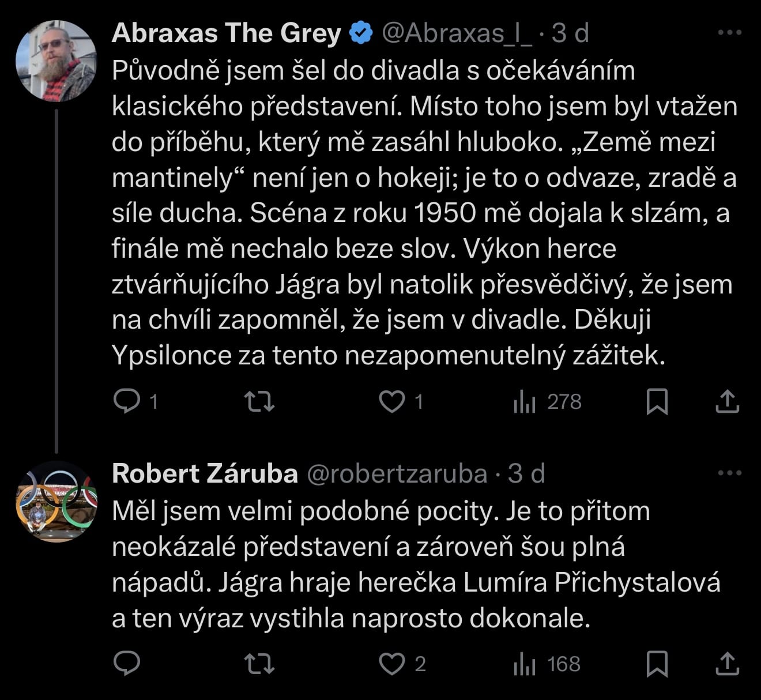The height and width of the screenshot is (700, 761).
Task: Retweet Abraxas The Grey's post
Action: pyautogui.click(x=259, y=401)
